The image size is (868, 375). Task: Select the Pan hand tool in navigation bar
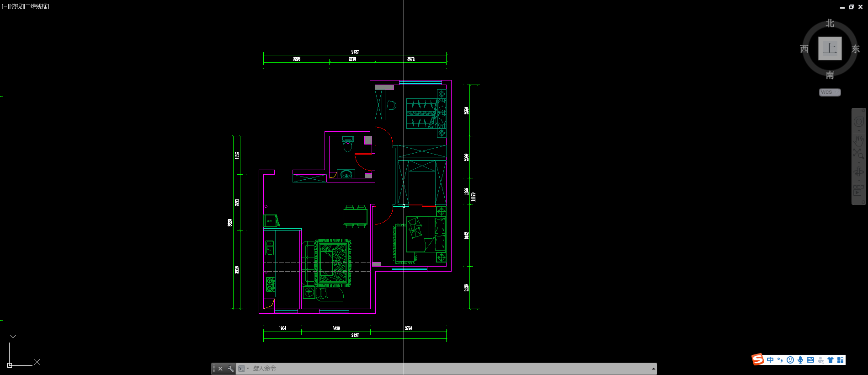(x=859, y=140)
